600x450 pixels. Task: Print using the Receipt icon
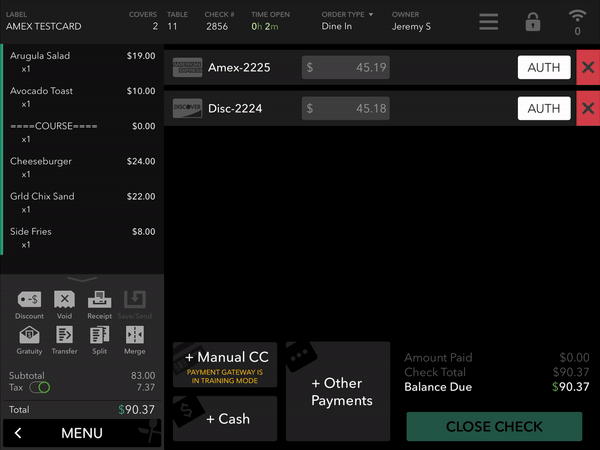coord(99,299)
